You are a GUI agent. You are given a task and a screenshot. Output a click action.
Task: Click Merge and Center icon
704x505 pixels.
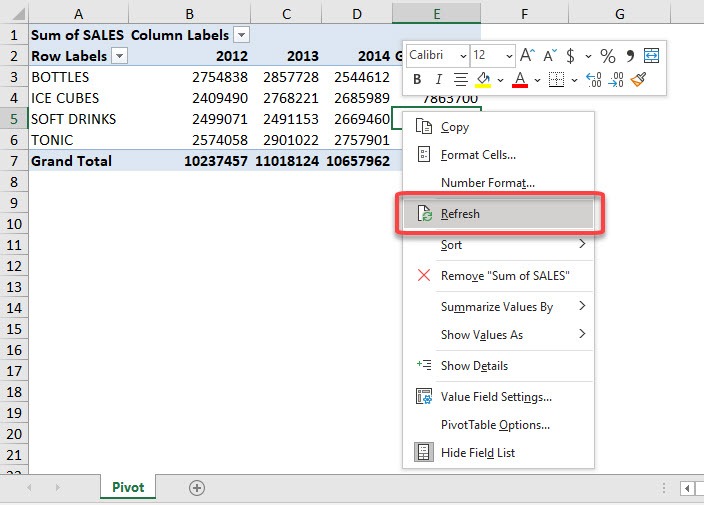pos(651,55)
